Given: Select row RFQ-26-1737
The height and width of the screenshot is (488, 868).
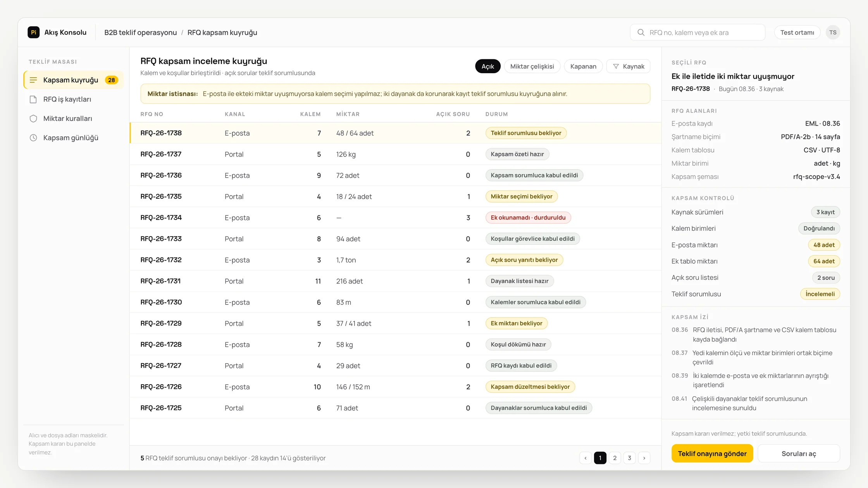Looking at the screenshot, I should click(395, 154).
